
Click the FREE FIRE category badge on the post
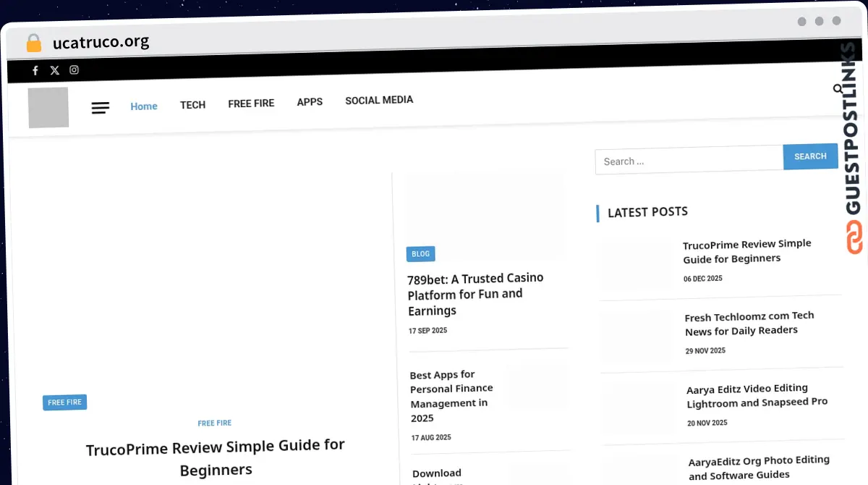64,402
